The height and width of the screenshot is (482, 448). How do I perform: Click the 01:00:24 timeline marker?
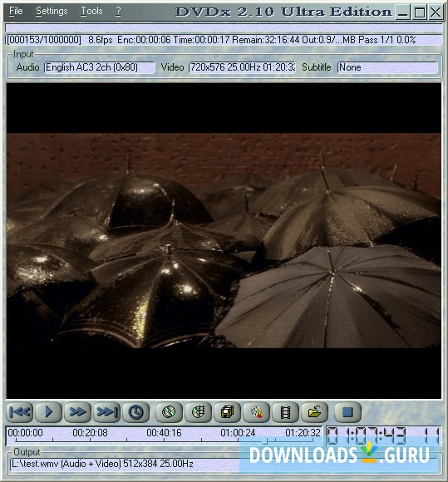point(238,433)
